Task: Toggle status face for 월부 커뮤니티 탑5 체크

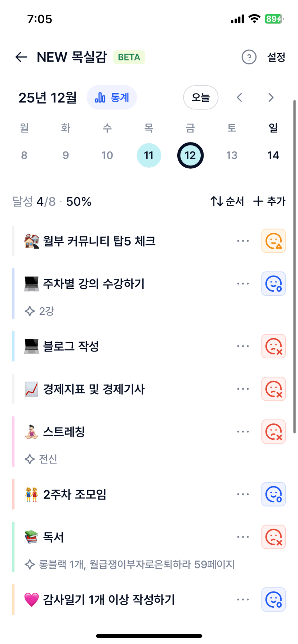Action: [x=273, y=241]
